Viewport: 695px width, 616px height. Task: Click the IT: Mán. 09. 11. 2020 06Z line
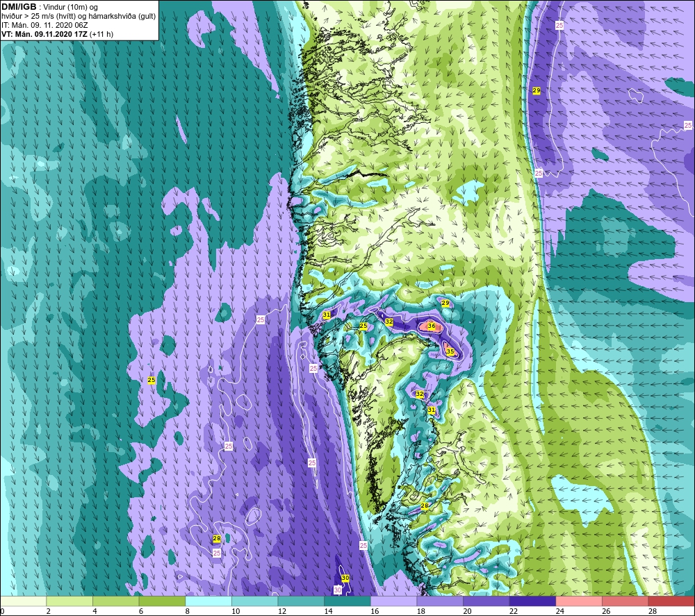click(44, 25)
